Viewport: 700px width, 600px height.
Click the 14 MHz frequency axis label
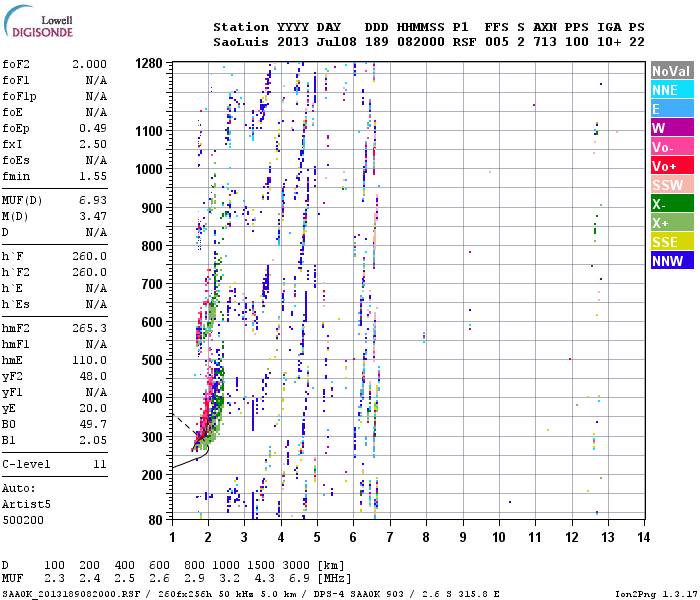tap(643, 537)
